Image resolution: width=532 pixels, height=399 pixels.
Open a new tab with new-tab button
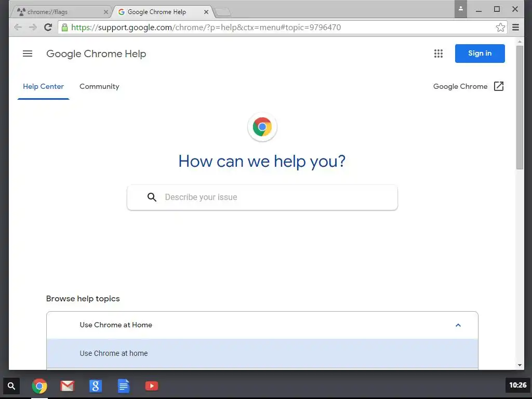tap(223, 12)
